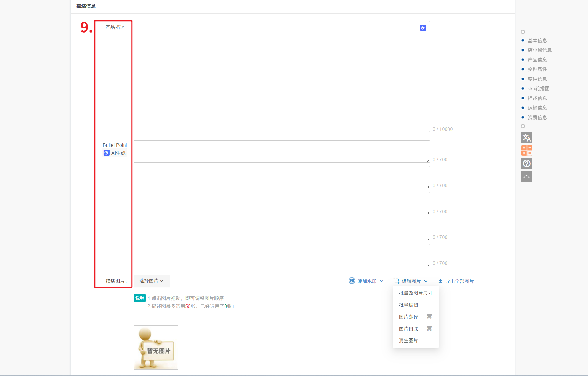Click cart icon next to 图片白底
Viewport: 588px width, 376px height.
tap(429, 329)
